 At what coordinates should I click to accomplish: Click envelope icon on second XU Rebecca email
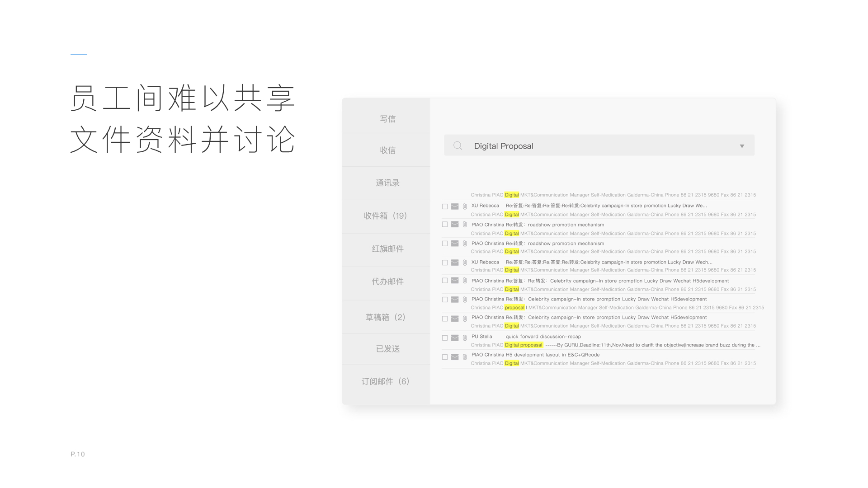coord(455,263)
